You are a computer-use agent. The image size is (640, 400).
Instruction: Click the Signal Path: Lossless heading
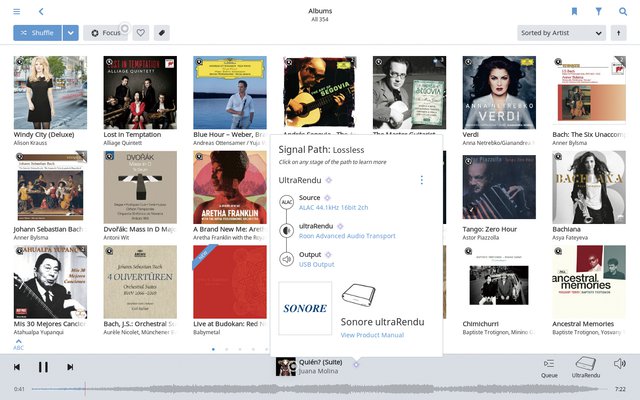[x=321, y=150]
